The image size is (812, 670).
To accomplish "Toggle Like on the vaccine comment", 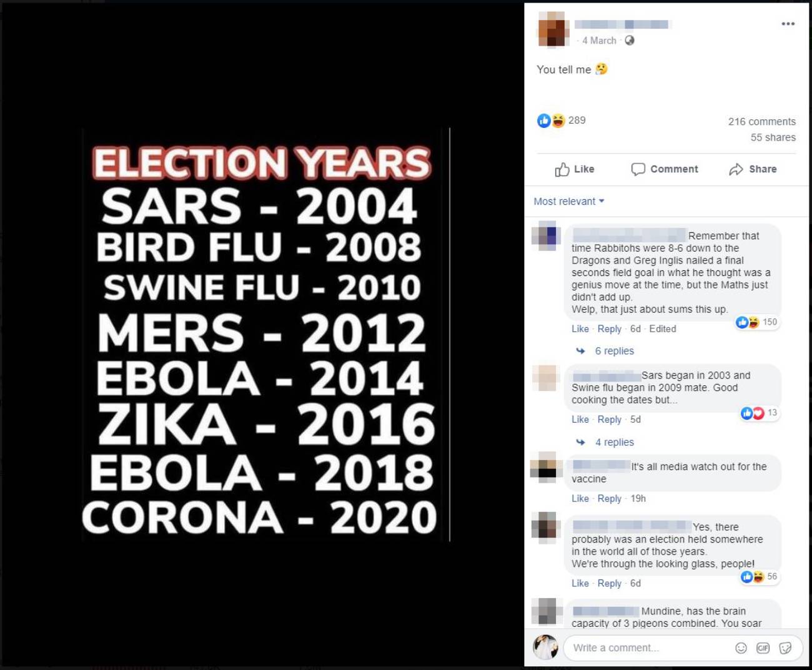I will [580, 498].
